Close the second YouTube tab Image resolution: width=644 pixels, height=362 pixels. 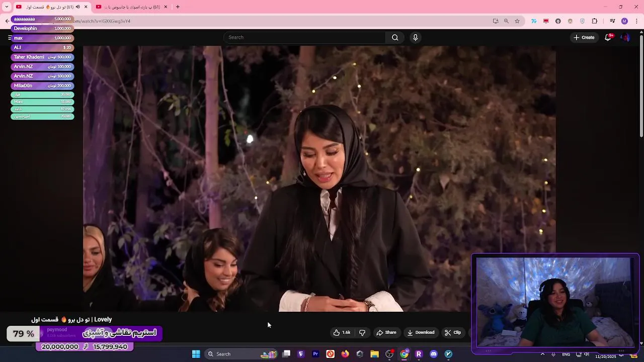[166, 7]
